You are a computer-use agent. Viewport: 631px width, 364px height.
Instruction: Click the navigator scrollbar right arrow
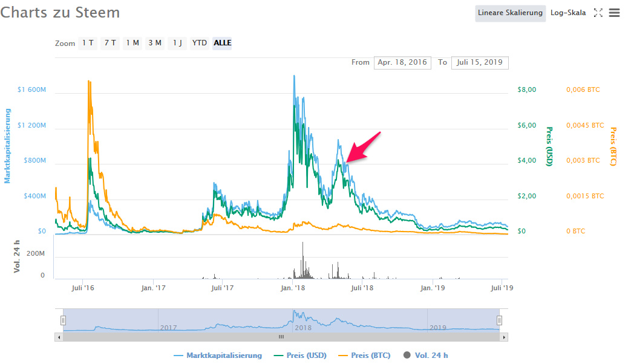pyautogui.click(x=504, y=337)
